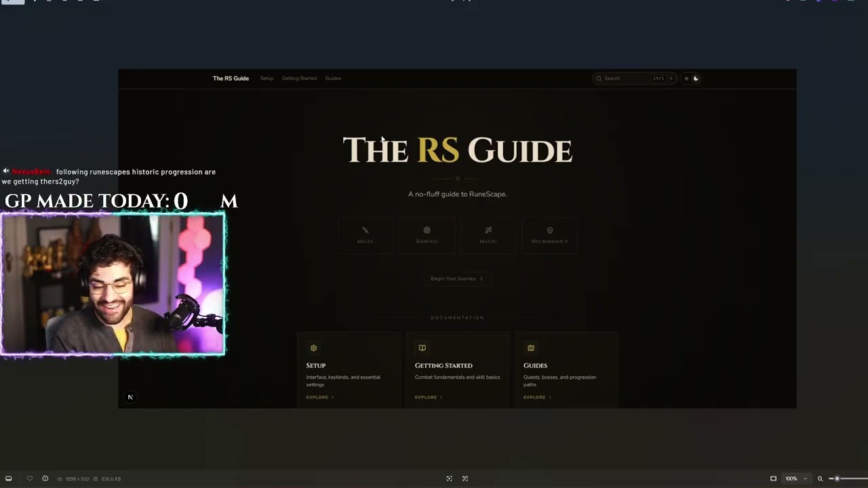Click the N badge at bottom-left of page
Screen dimensions: 868x488
click(130, 397)
